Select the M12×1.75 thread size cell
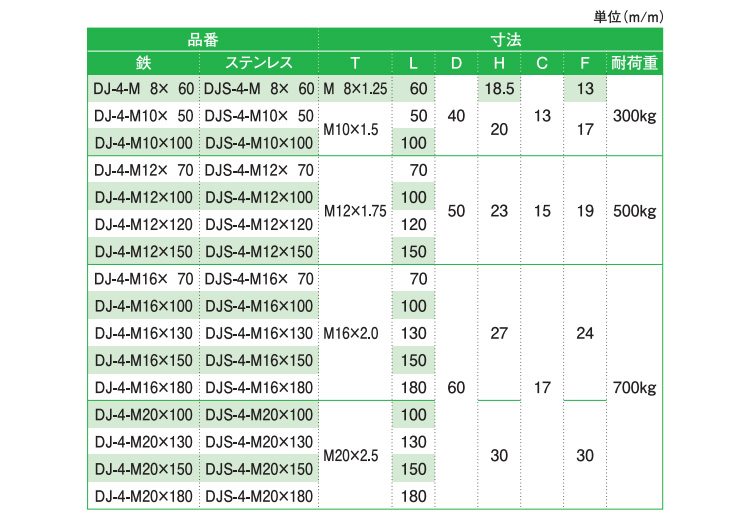The image size is (750, 518). pos(356,211)
